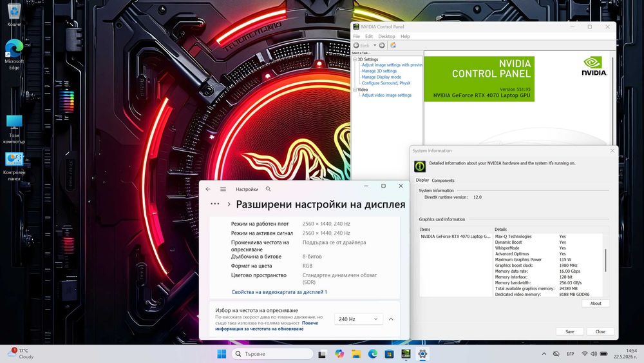This screenshot has width=644, height=363.
Task: Select the NVIDIA GeForce RTX 4070 Laptop GPU item
Action: coord(455,237)
